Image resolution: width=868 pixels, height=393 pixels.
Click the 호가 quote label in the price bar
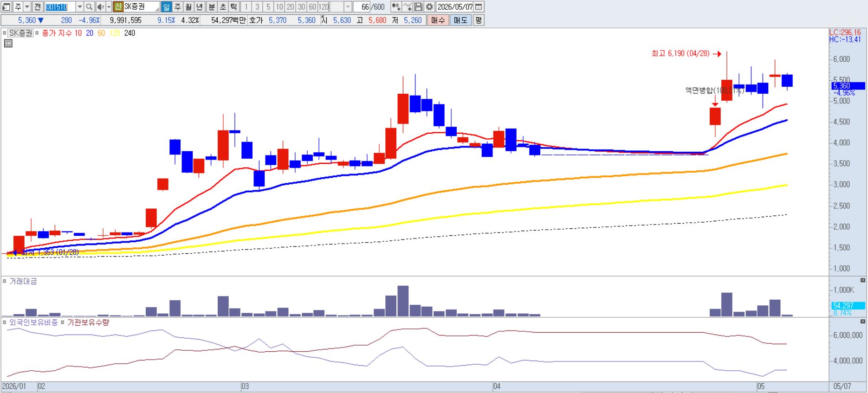coord(256,20)
